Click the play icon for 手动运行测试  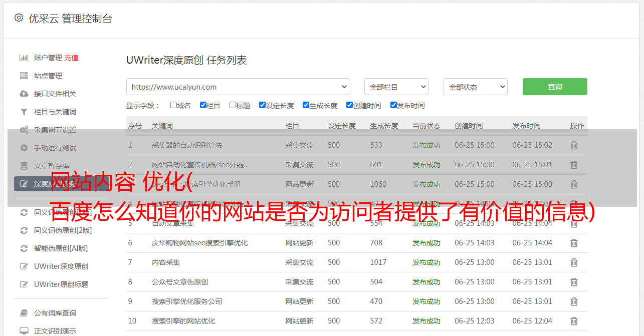[24, 148]
